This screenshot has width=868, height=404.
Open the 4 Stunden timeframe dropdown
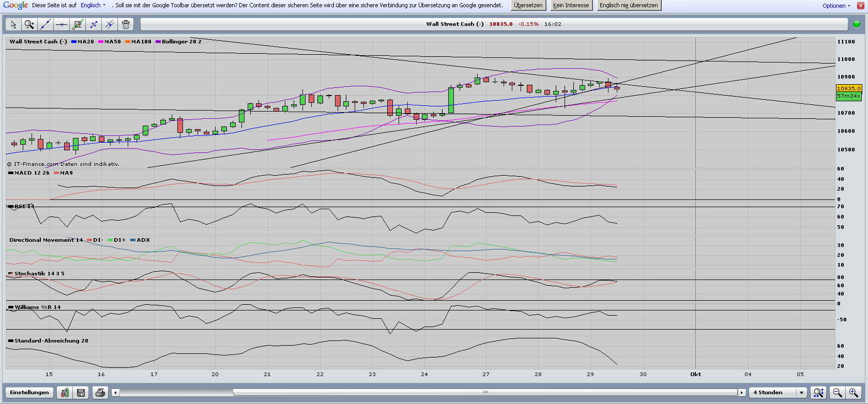[x=778, y=393]
